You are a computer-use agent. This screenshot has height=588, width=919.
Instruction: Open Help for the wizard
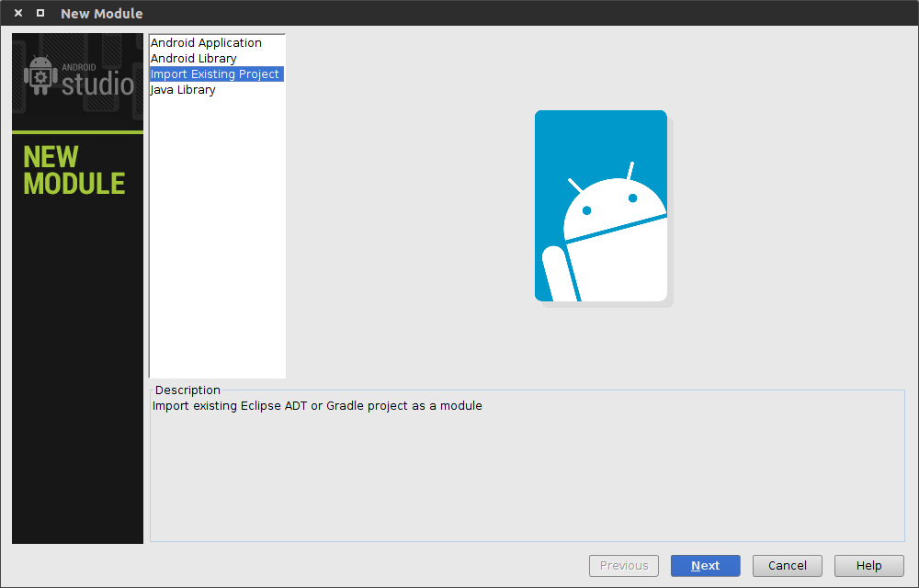868,566
